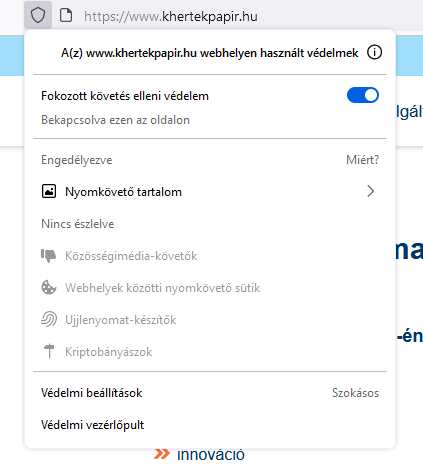
Task: Click the shield tracking protection icon
Action: (x=38, y=15)
